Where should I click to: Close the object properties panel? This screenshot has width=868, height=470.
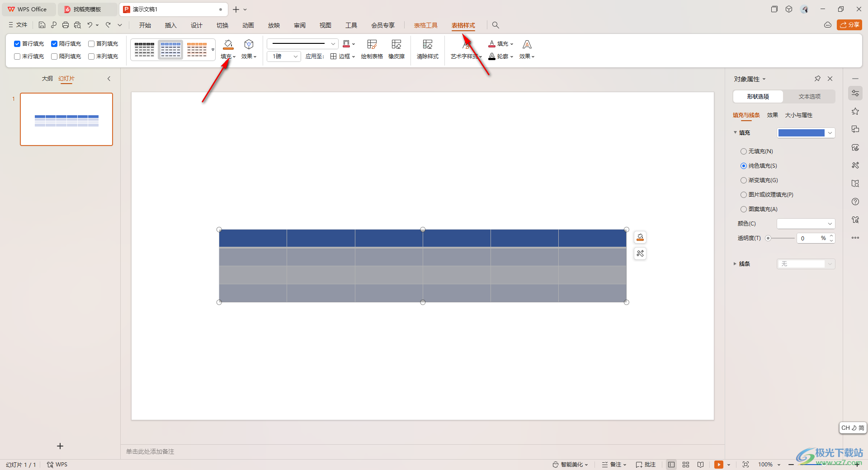pyautogui.click(x=830, y=79)
